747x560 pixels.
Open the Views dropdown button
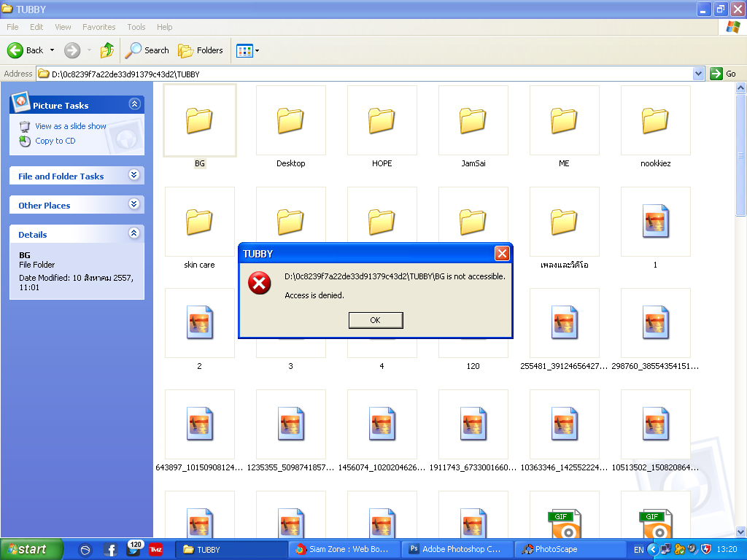[x=248, y=50]
